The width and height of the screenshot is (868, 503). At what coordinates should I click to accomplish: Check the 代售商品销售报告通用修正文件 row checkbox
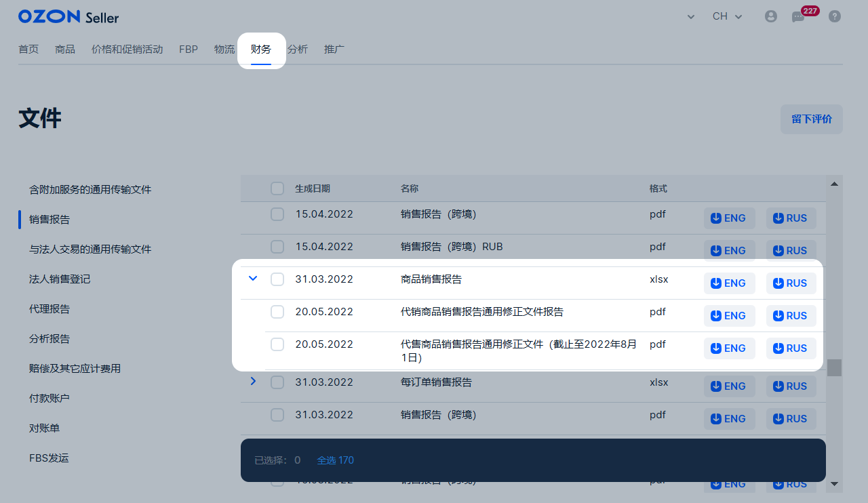click(277, 344)
